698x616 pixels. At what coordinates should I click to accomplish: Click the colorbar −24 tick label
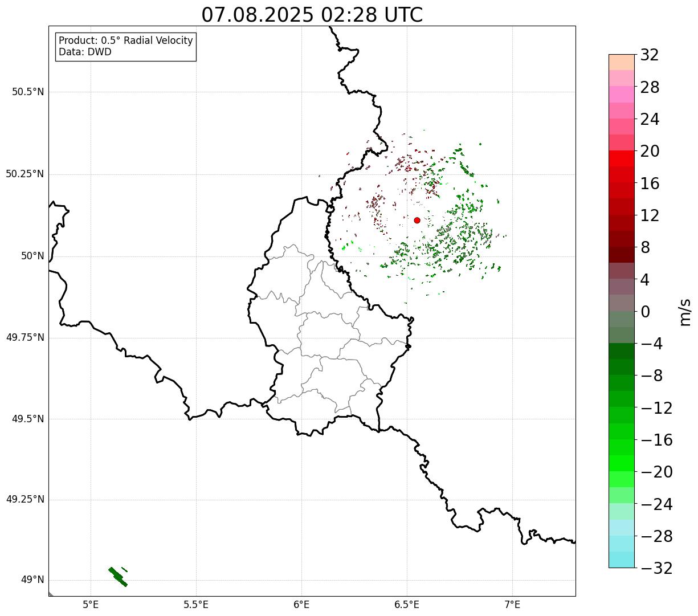(x=656, y=504)
